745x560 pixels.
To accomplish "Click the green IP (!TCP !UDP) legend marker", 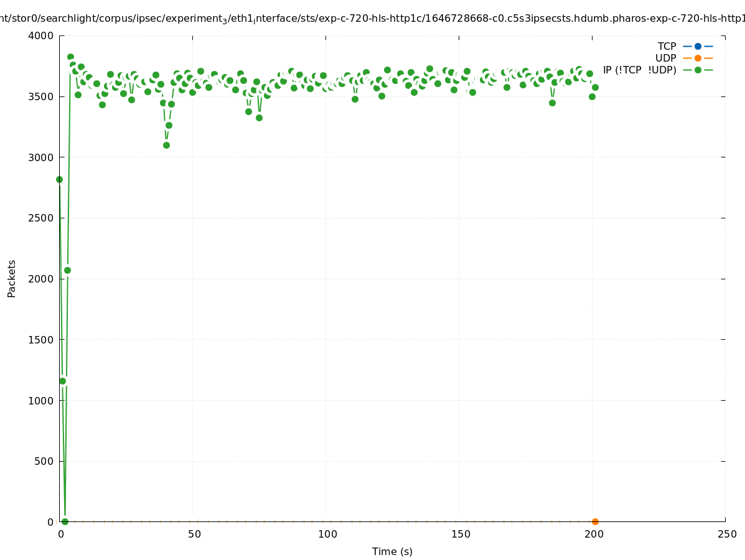I will [698, 70].
